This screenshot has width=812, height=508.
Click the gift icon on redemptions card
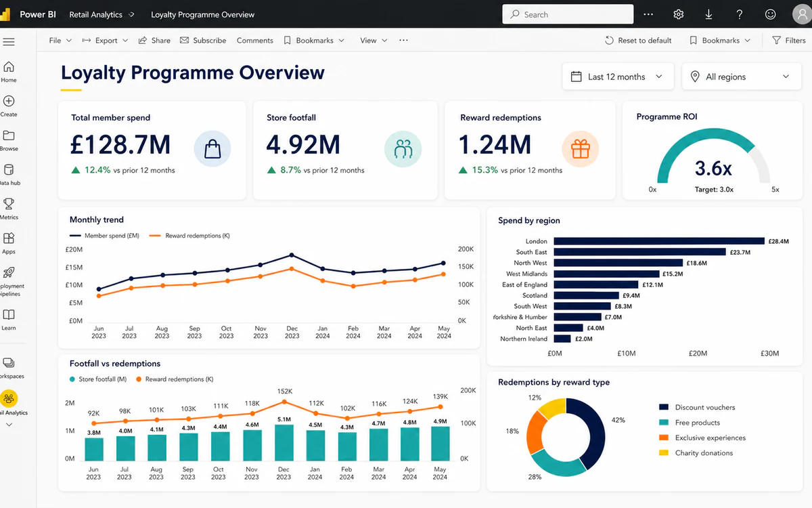581,149
